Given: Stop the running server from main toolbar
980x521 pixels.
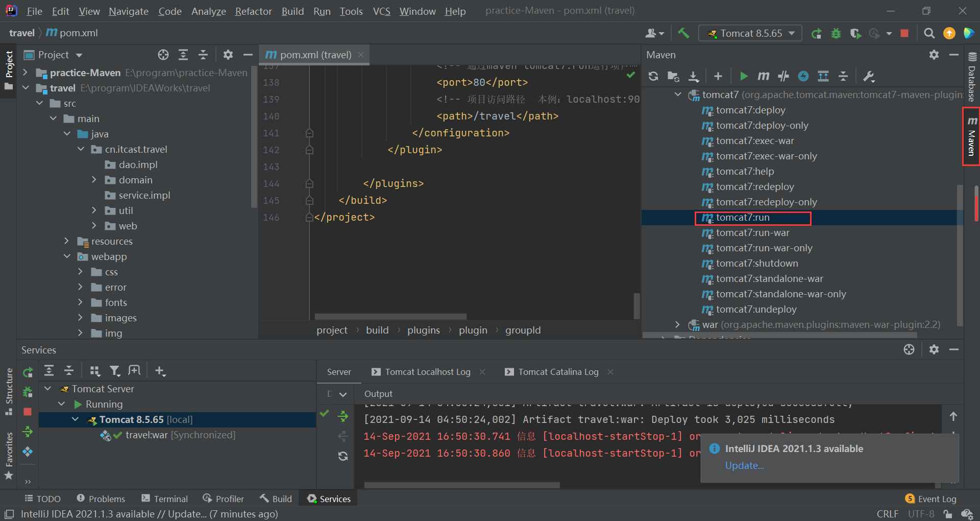Looking at the screenshot, I should [x=904, y=33].
